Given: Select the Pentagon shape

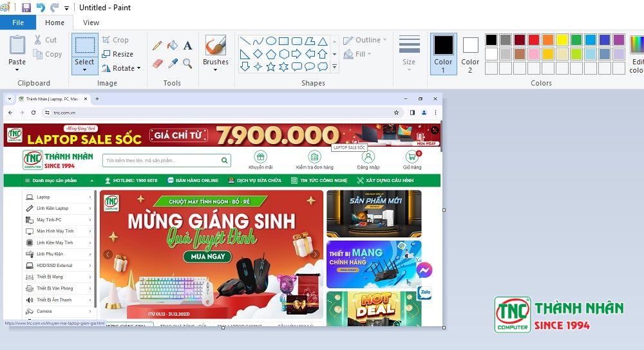Looking at the screenshot, I should (270, 54).
